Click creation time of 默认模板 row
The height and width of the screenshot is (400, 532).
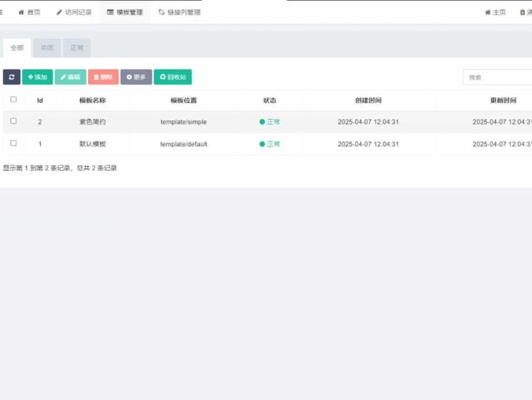368,144
